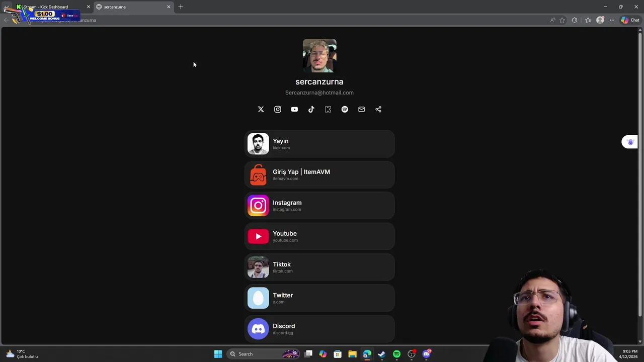Open Discord from the taskbar
Image resolution: width=644 pixels, height=362 pixels.
(x=427, y=354)
